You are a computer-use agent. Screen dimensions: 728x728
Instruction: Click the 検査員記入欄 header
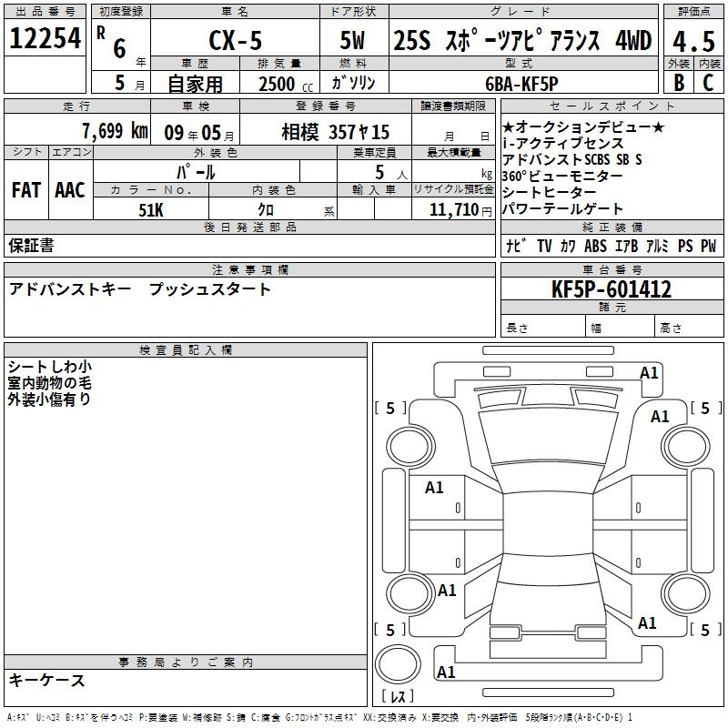186,350
